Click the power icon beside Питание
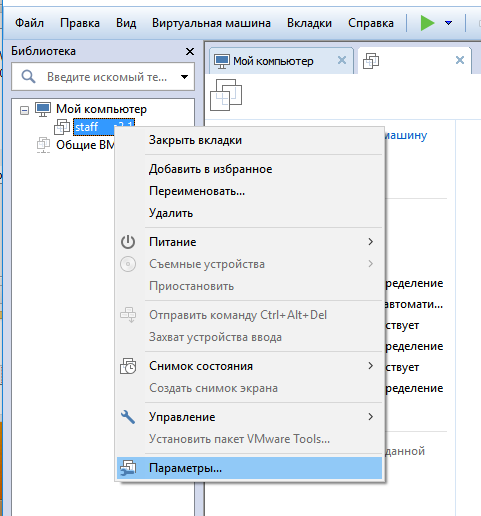Image resolution: width=481 pixels, height=516 pixels. tap(128, 242)
